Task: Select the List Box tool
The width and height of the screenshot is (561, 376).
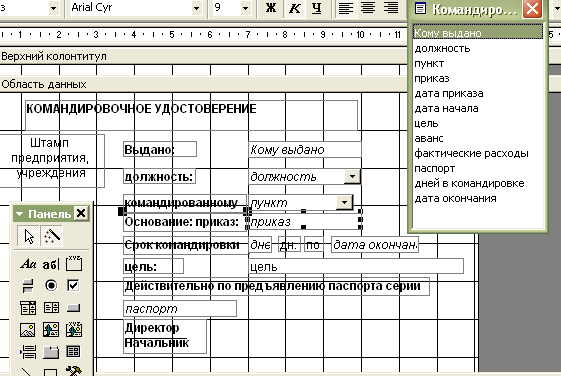Action: [51, 308]
